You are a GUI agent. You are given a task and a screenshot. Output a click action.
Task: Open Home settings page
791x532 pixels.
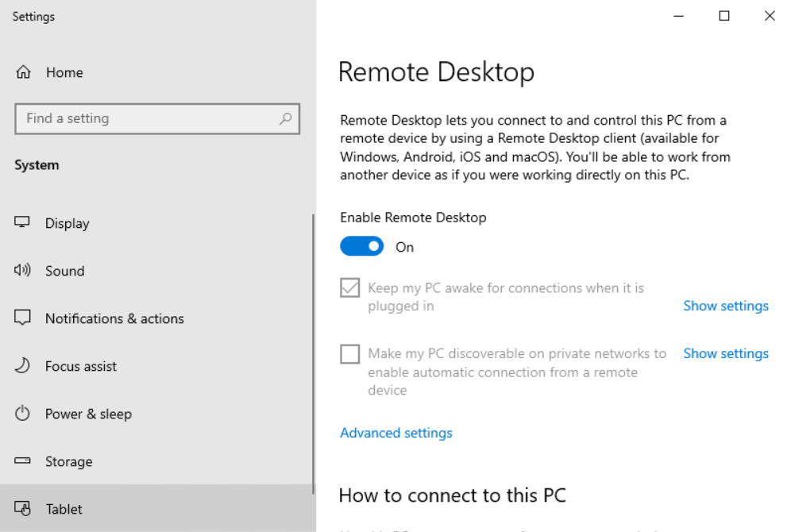click(158, 72)
